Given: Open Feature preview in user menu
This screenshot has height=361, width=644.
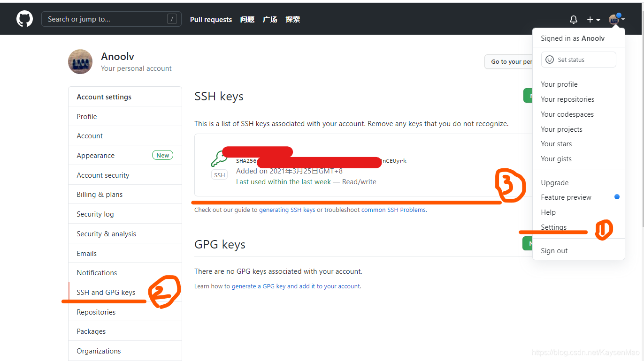Looking at the screenshot, I should 578,197.
